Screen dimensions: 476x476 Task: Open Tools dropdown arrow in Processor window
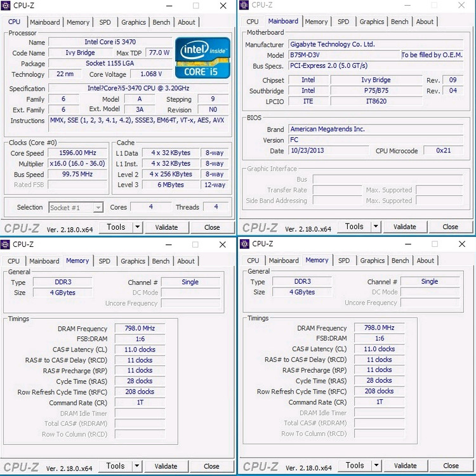[138, 227]
